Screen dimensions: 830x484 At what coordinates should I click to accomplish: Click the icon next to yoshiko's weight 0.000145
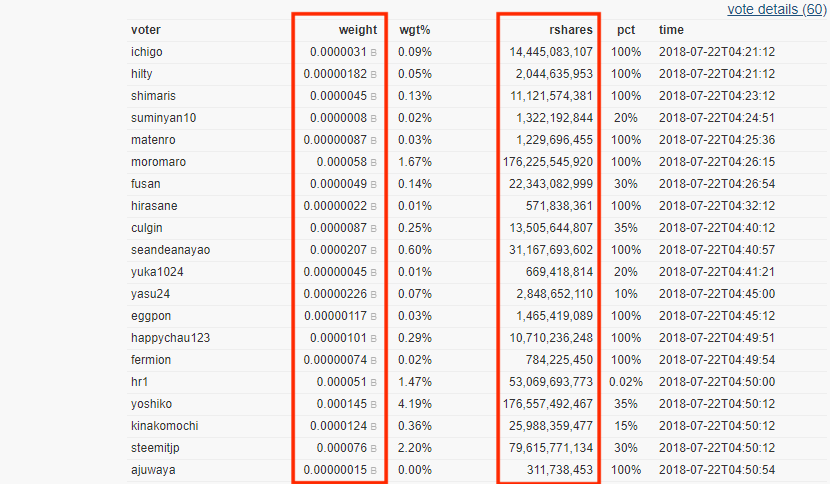374,405
